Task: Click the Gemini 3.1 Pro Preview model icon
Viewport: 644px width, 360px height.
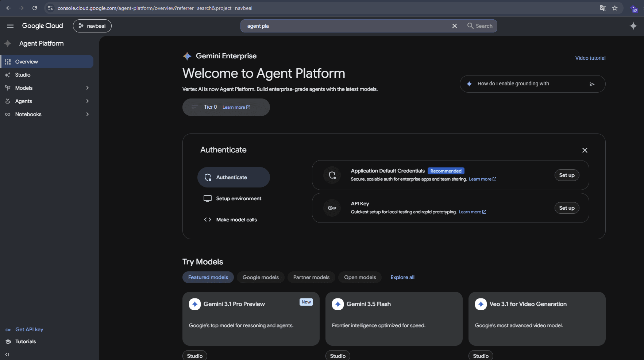Action: (x=195, y=304)
